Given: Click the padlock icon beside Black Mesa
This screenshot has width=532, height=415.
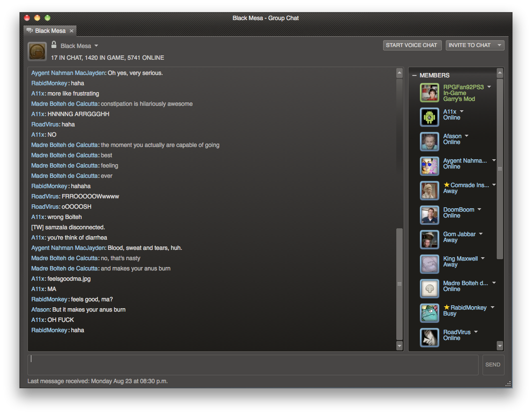Looking at the screenshot, I should point(54,45).
